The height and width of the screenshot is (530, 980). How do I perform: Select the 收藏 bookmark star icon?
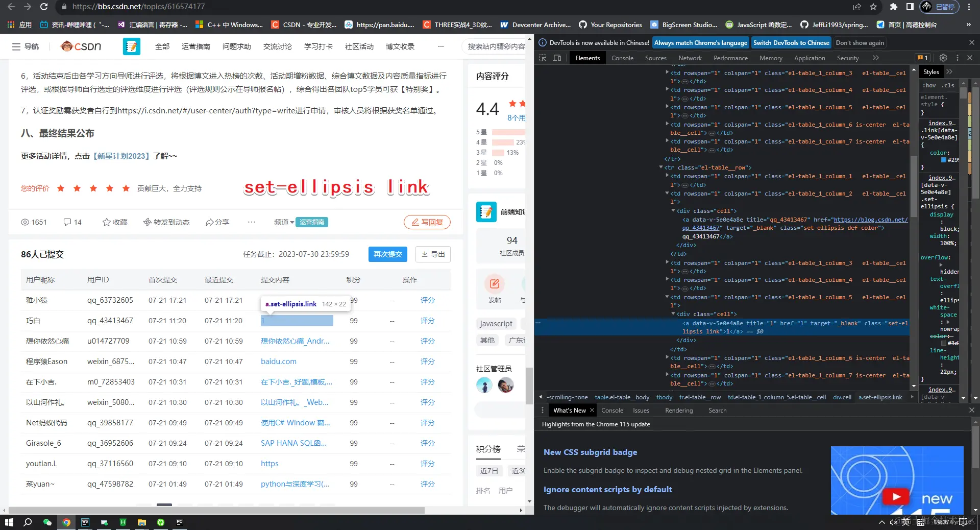106,222
